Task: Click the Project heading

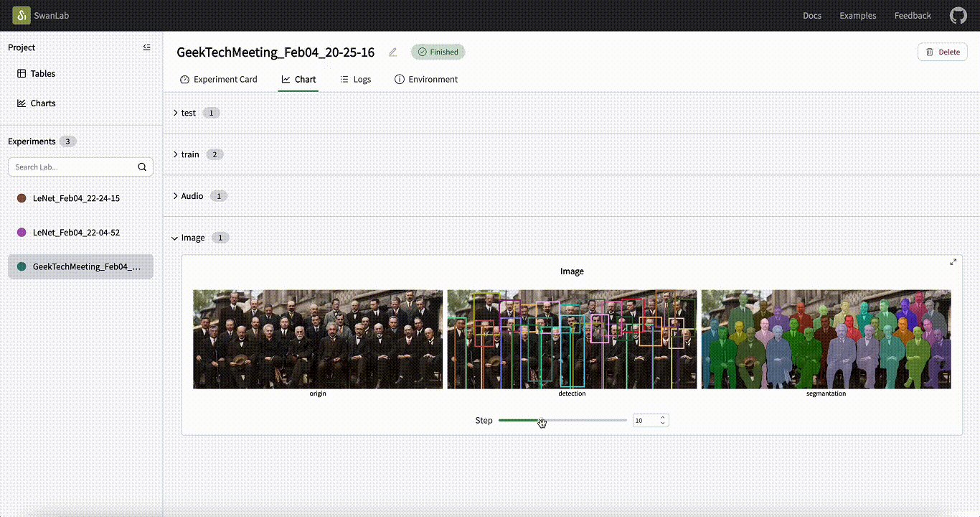Action: (22, 47)
